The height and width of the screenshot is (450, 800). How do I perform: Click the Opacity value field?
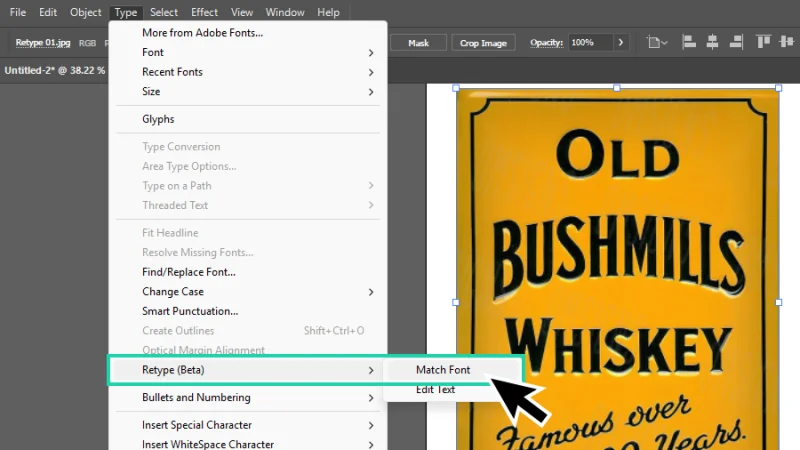coord(591,42)
